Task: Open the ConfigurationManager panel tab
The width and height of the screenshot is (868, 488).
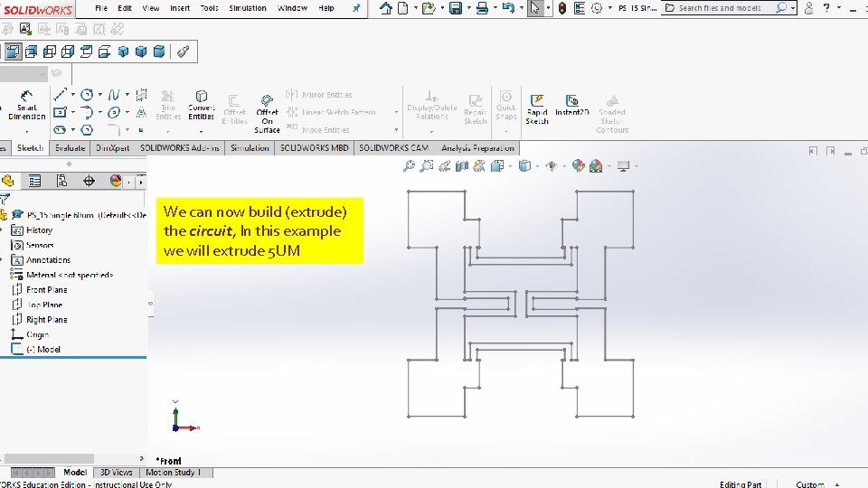Action: click(62, 181)
